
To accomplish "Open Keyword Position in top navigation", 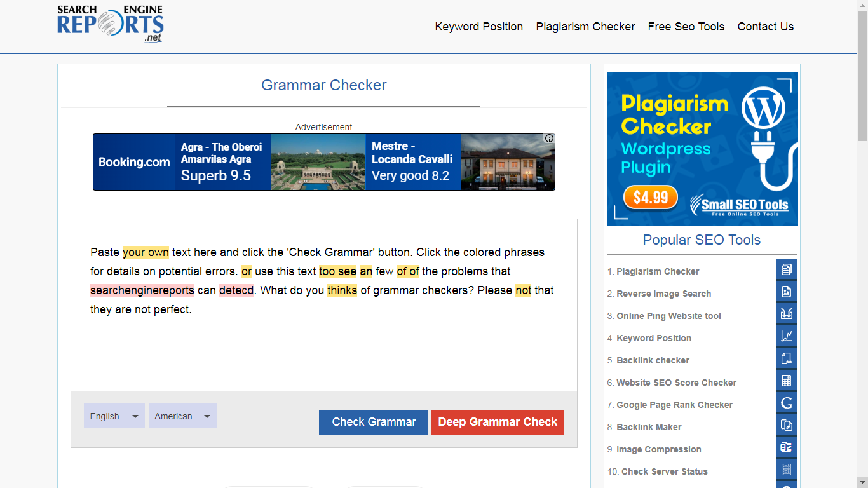I will [x=479, y=27].
